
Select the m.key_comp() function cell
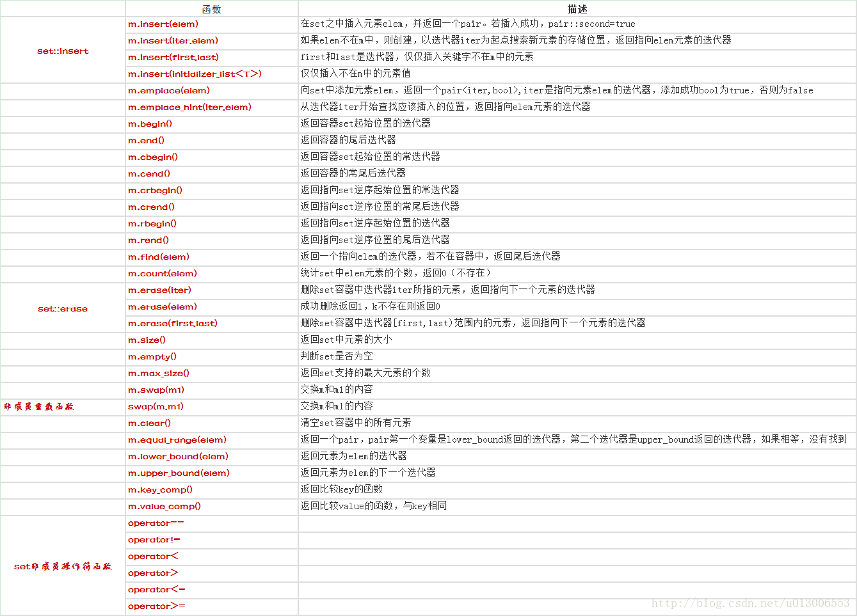[x=212, y=490]
